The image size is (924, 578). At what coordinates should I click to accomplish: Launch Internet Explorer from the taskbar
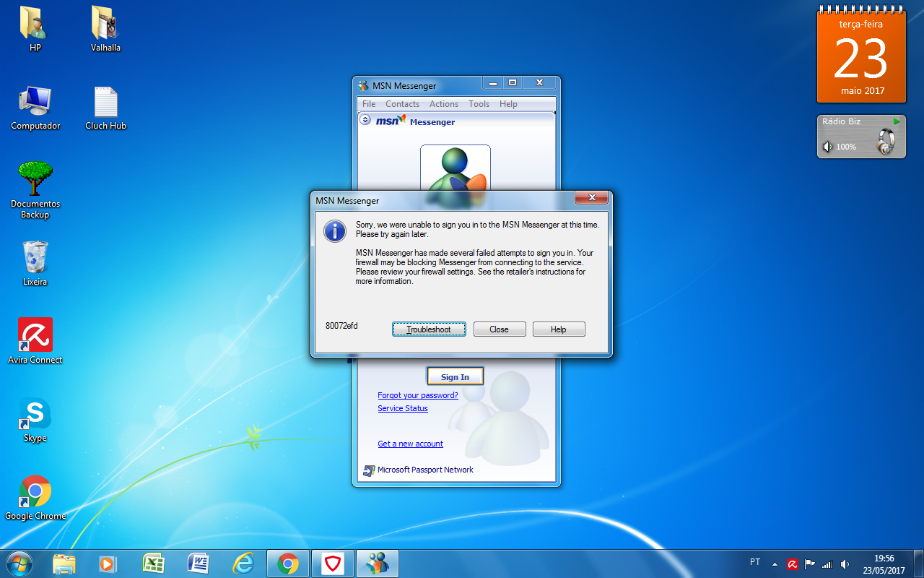point(243,564)
